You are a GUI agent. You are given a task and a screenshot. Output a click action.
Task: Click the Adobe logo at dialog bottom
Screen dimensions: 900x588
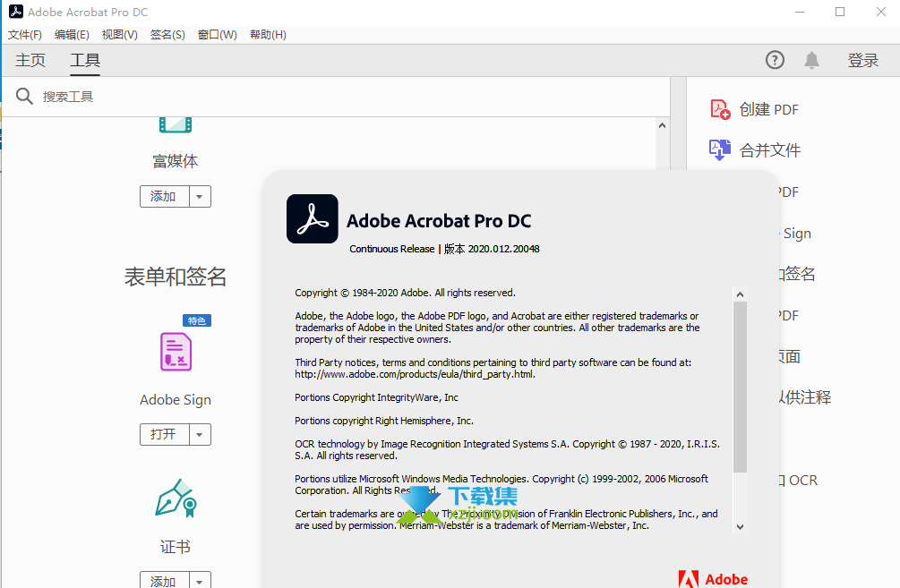tap(713, 579)
